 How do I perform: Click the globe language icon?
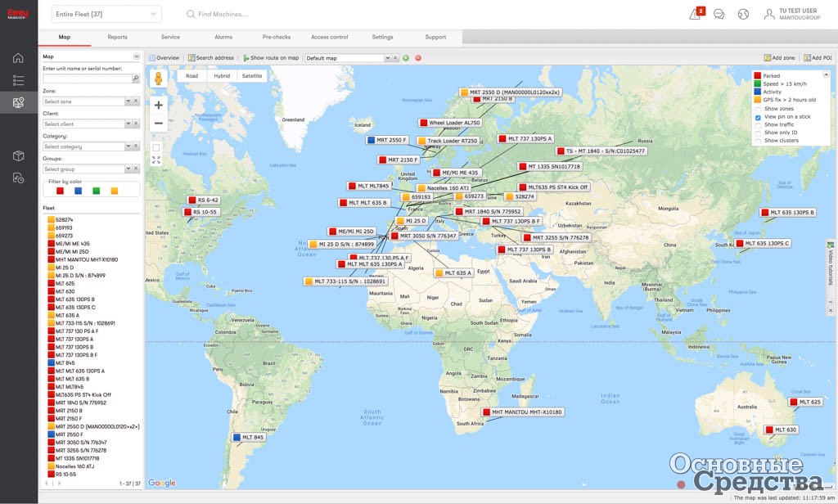(x=743, y=15)
